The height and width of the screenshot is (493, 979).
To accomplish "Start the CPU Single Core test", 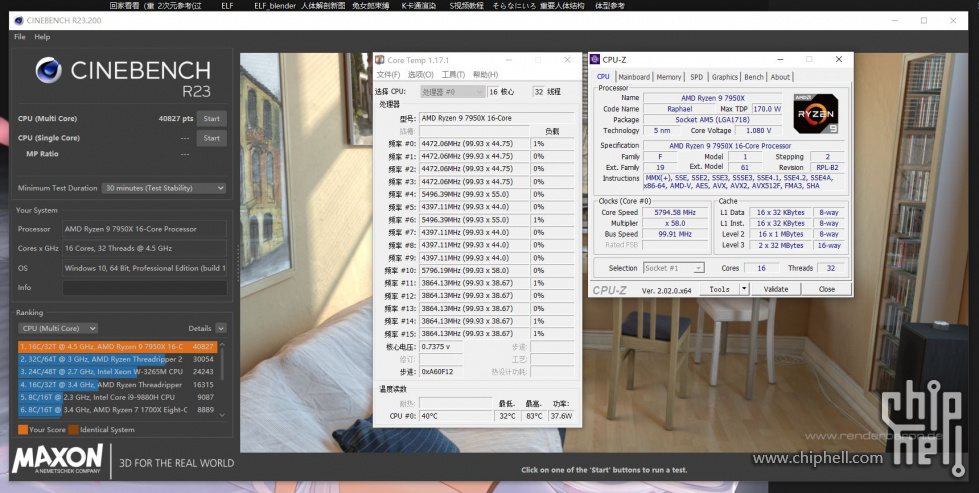I will click(x=212, y=138).
